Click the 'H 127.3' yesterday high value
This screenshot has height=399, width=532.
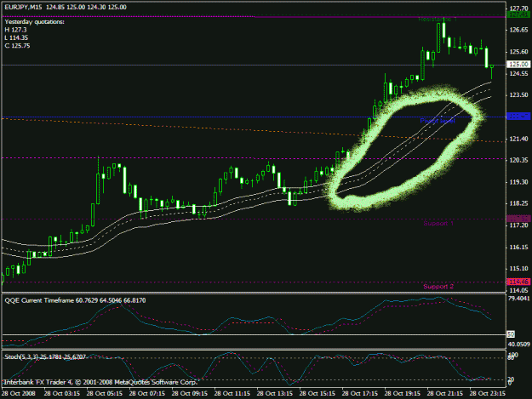coord(15,30)
